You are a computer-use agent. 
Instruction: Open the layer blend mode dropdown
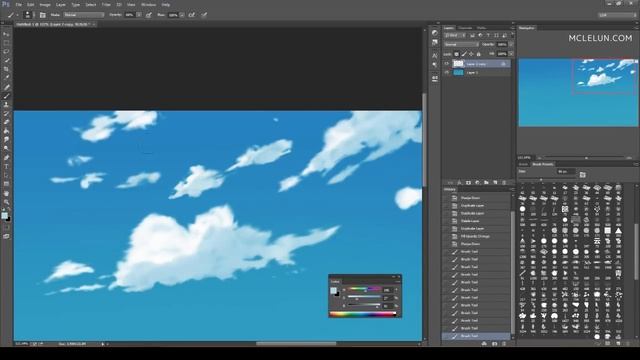pos(461,44)
